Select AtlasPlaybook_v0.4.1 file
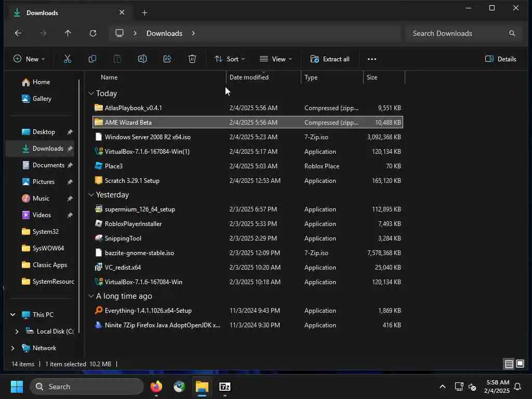Screen dimensions: 532x399 (x=248, y=108)
